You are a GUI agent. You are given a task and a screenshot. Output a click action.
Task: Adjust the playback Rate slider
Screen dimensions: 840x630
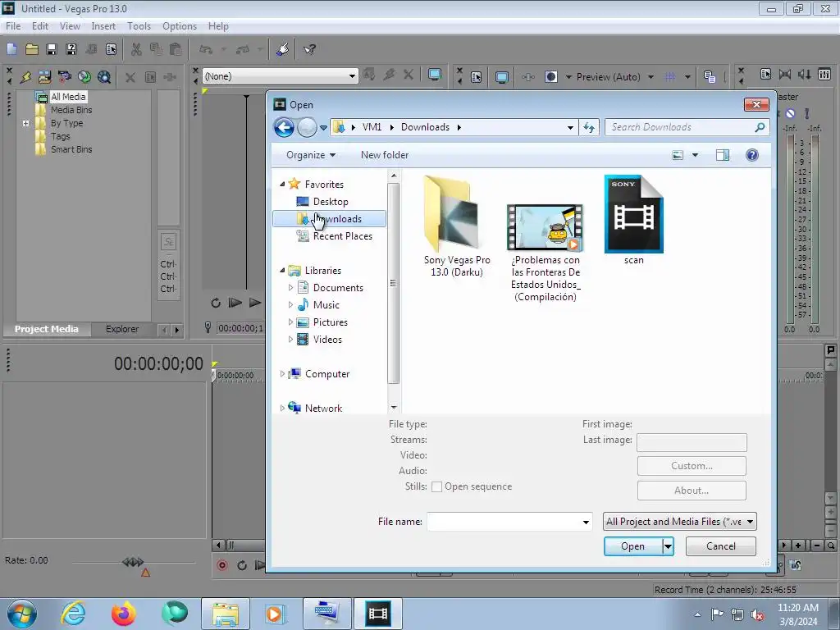(x=133, y=562)
